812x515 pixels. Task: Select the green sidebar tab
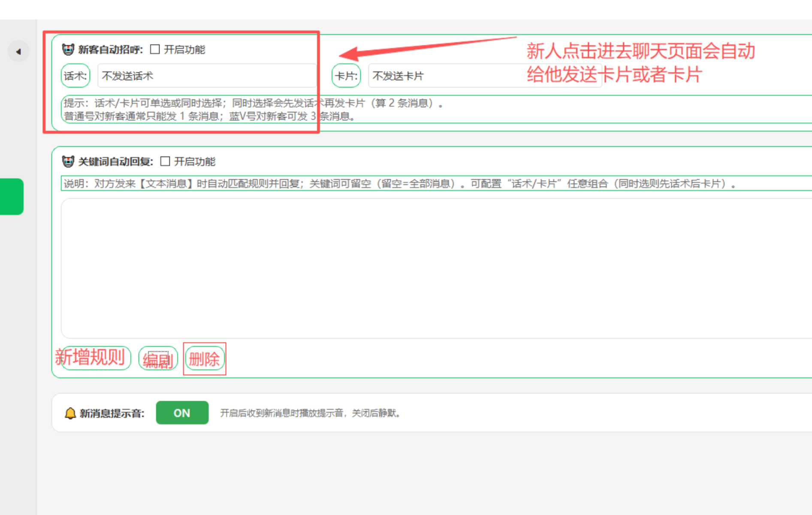coord(12,197)
